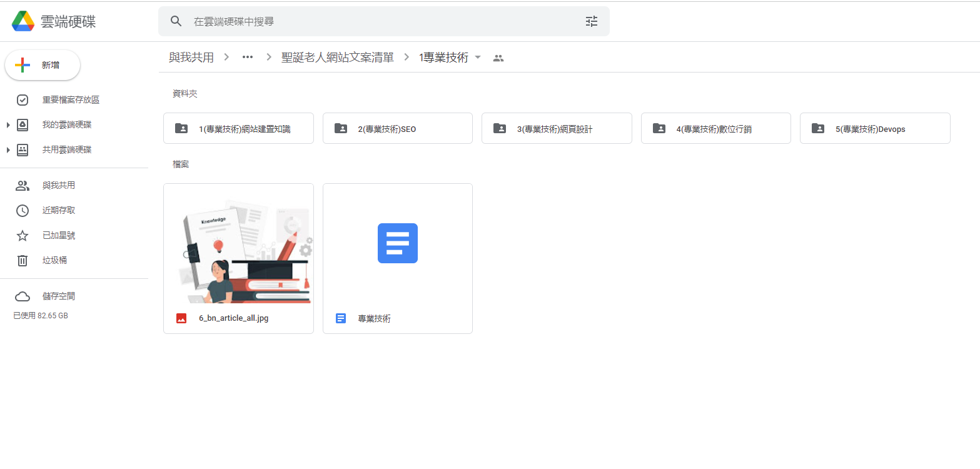The image size is (980, 469).
Task: Click folder icon of 4(專業技術)數位行銷
Action: click(x=659, y=128)
